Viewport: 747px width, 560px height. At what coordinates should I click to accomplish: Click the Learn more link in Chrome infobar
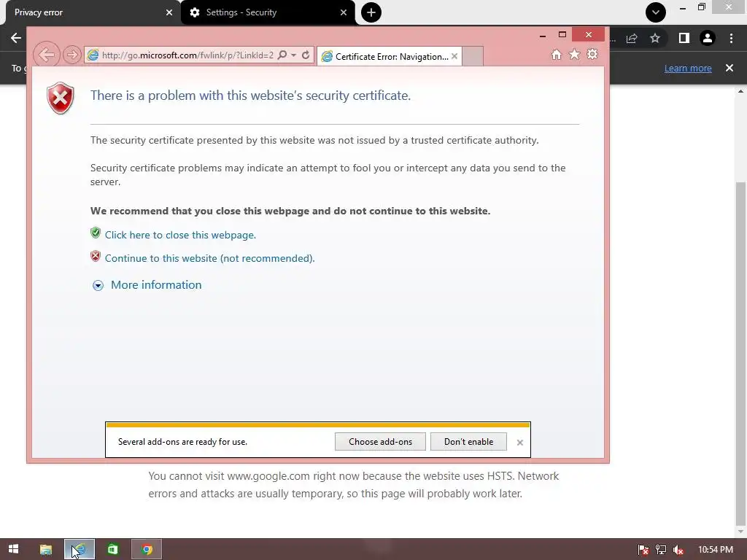tap(688, 68)
